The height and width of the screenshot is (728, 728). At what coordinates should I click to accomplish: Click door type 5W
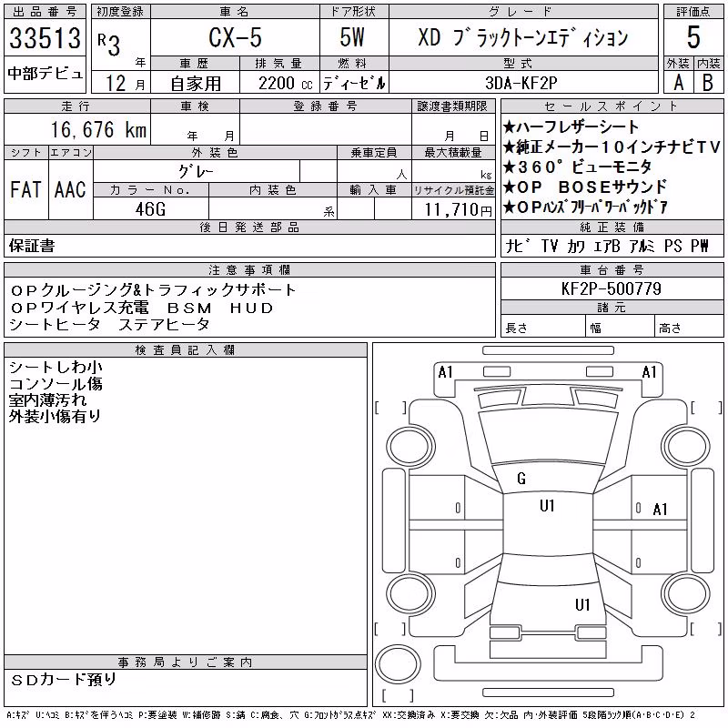pyautogui.click(x=352, y=37)
